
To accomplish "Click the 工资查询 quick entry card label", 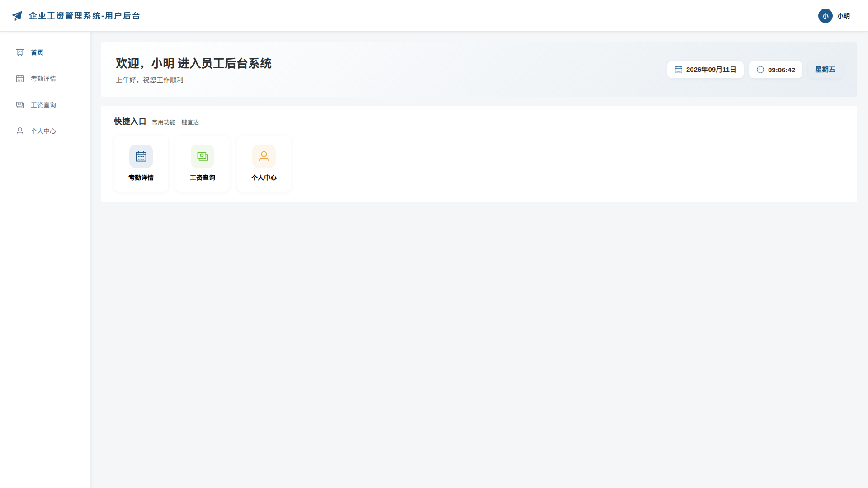I will [203, 178].
